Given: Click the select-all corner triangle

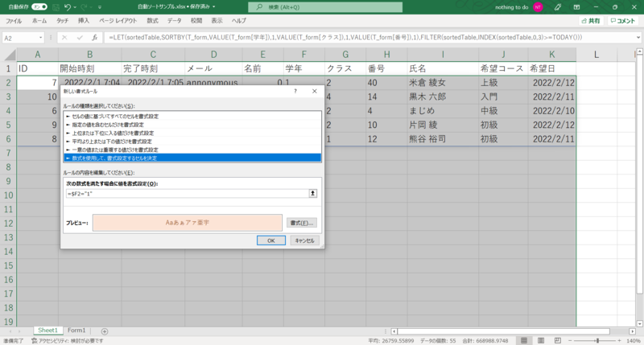Looking at the screenshot, I should (10, 55).
